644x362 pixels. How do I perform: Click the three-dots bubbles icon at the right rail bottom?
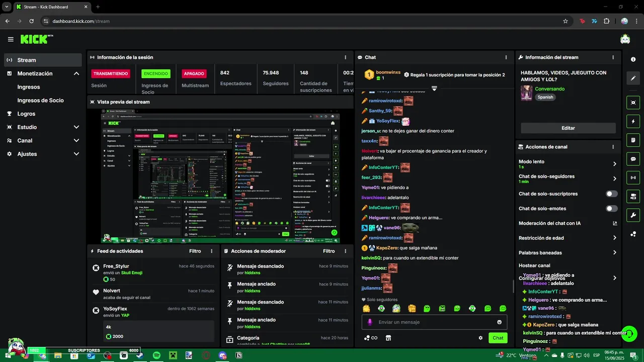633,234
